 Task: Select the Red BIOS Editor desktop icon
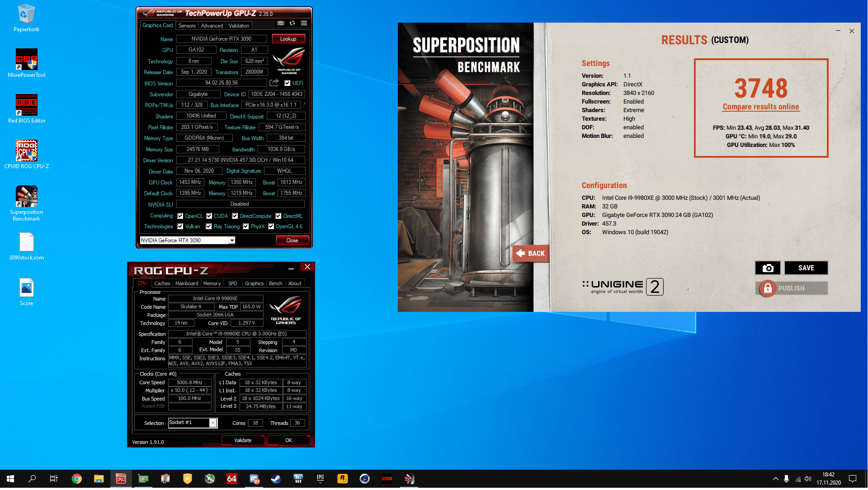click(x=27, y=109)
